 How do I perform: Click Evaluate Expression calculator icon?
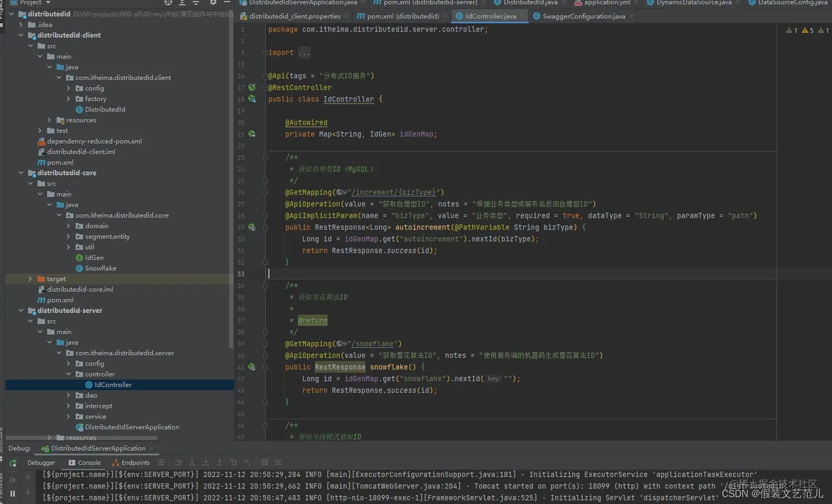pos(265,463)
